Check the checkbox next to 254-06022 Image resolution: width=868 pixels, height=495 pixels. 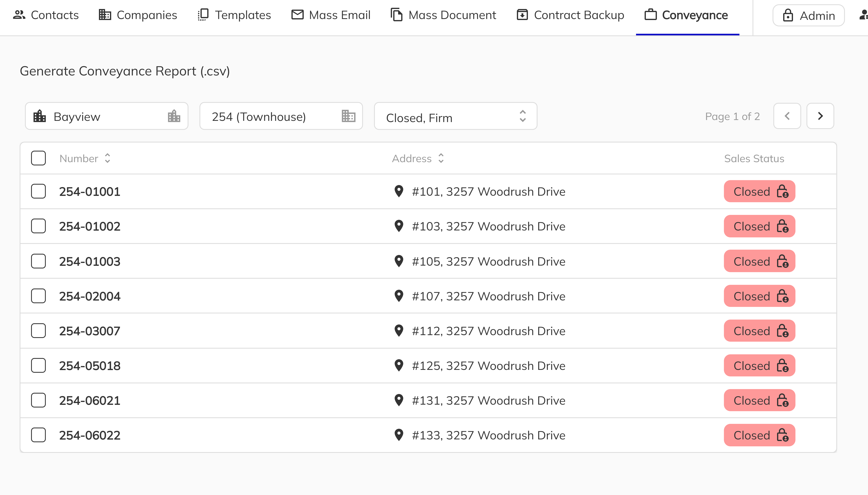tap(38, 435)
